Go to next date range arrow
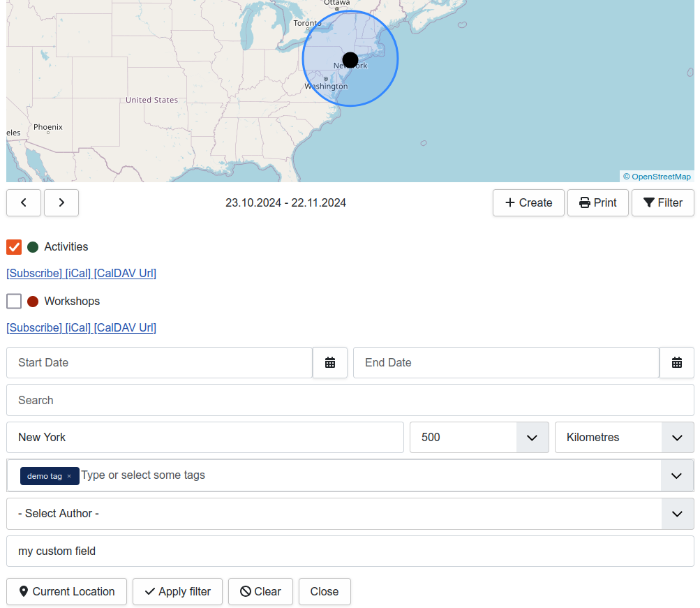This screenshot has width=700, height=608. click(61, 202)
